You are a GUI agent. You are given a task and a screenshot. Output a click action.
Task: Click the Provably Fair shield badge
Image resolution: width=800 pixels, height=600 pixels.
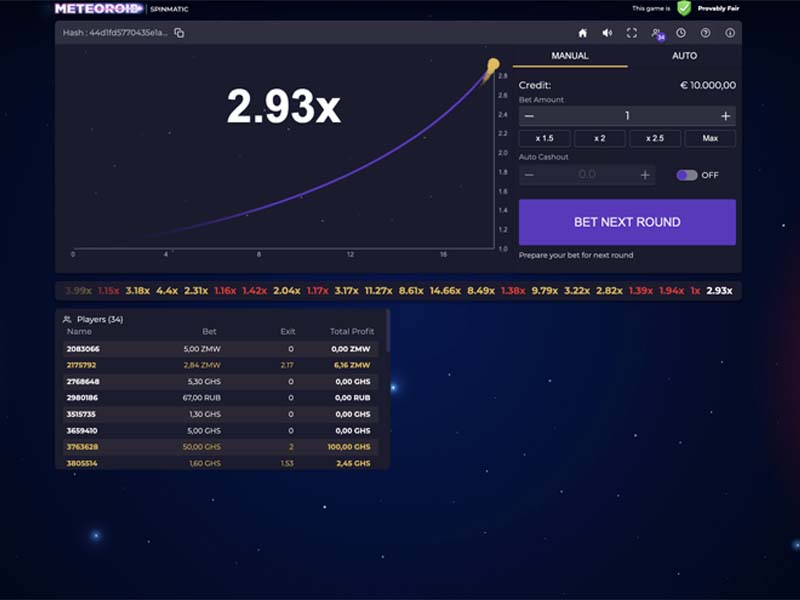coord(684,8)
